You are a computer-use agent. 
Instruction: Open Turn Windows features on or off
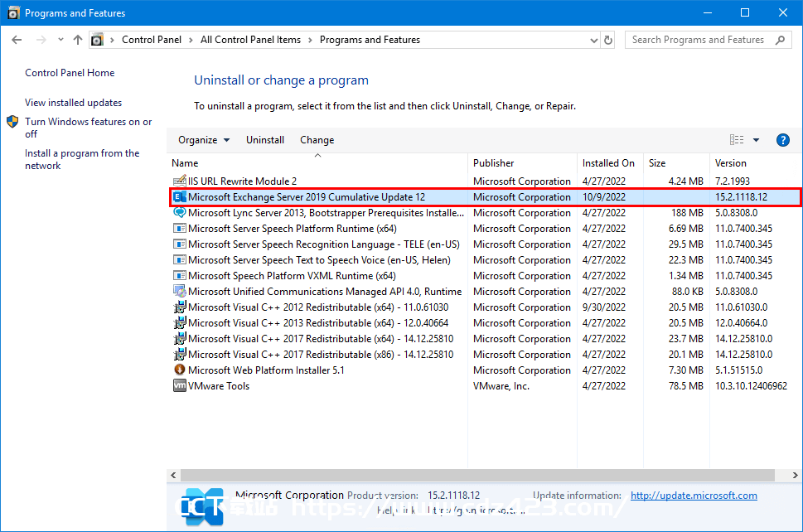pos(89,128)
